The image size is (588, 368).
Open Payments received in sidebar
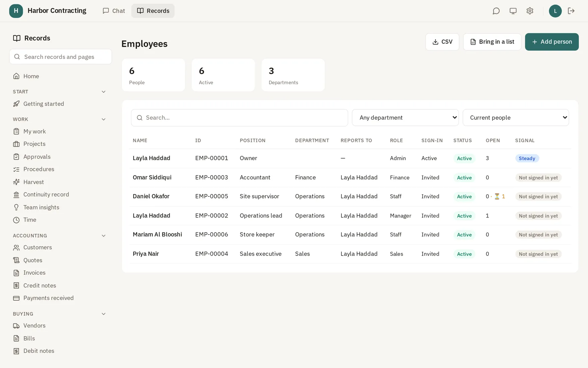click(60, 298)
